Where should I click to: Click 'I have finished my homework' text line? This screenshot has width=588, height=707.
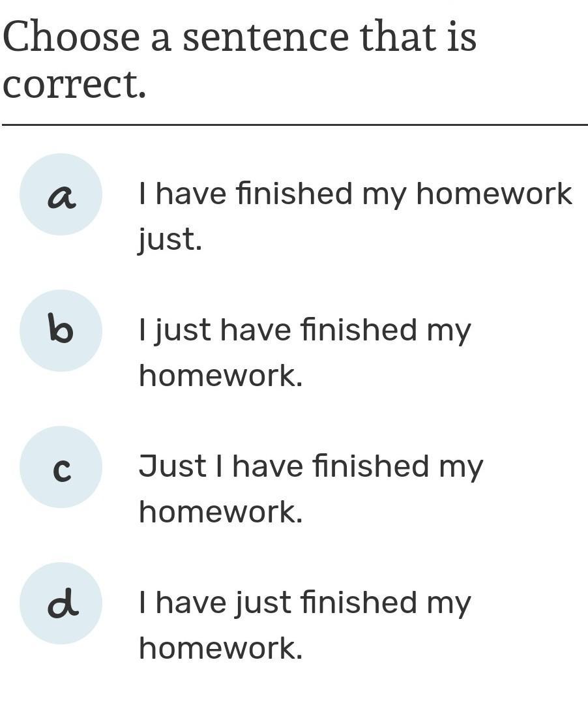coord(355,194)
